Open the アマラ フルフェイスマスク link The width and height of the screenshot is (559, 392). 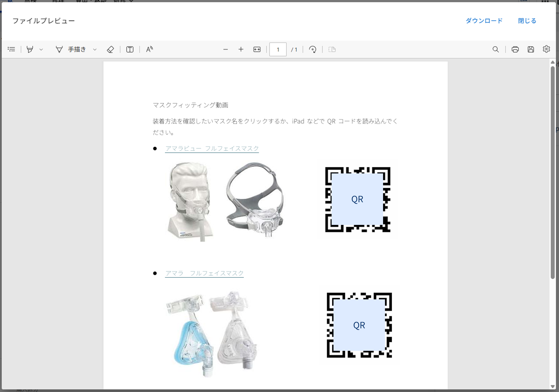(204, 273)
